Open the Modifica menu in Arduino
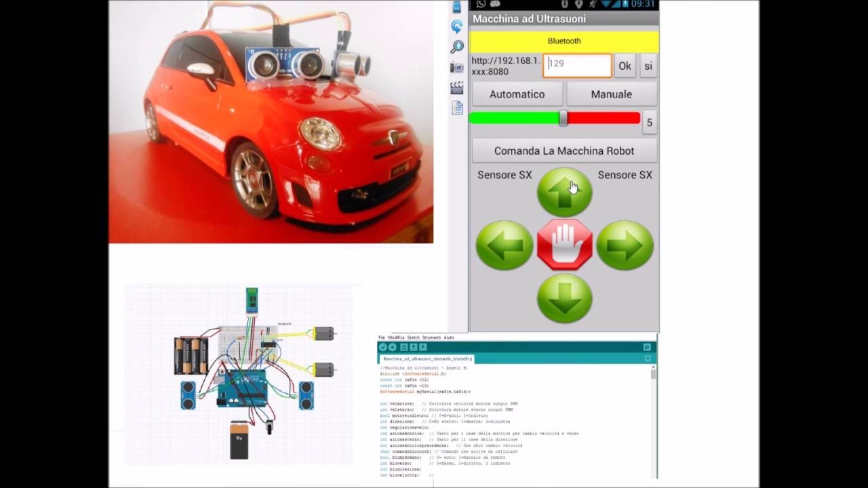The image size is (868, 488). [396, 338]
